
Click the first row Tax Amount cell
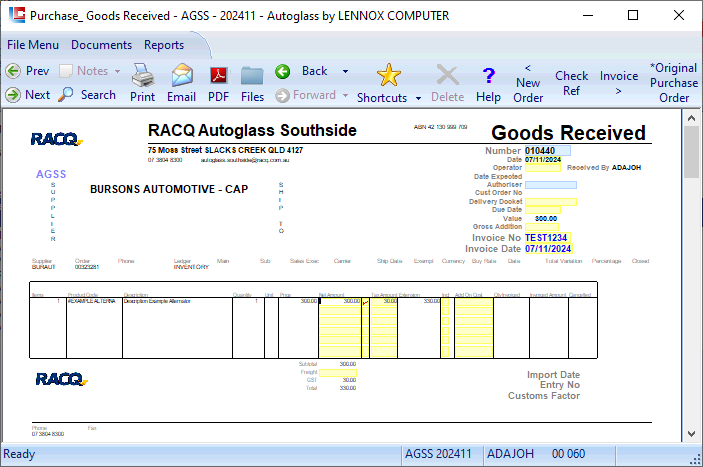pyautogui.click(x=384, y=301)
